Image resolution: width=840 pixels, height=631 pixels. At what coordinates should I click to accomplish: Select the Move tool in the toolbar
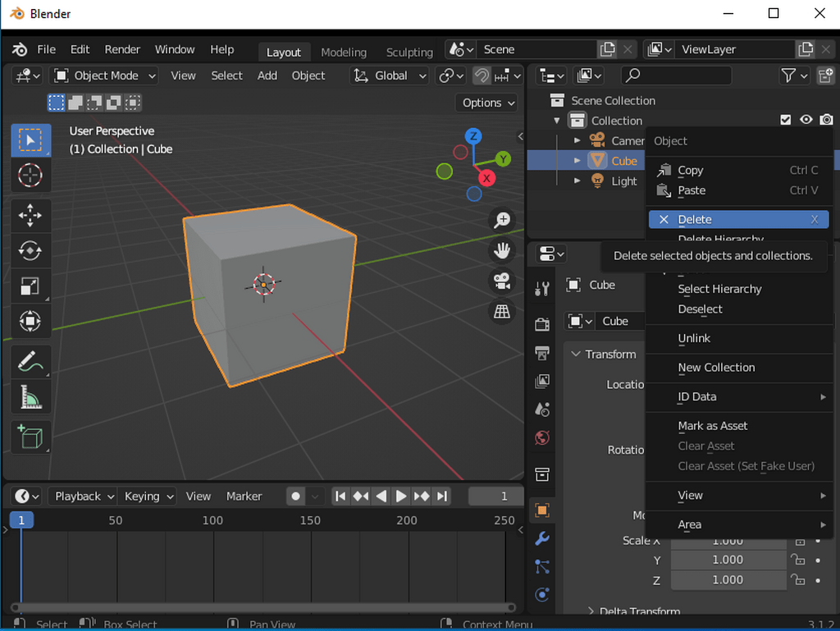click(30, 216)
